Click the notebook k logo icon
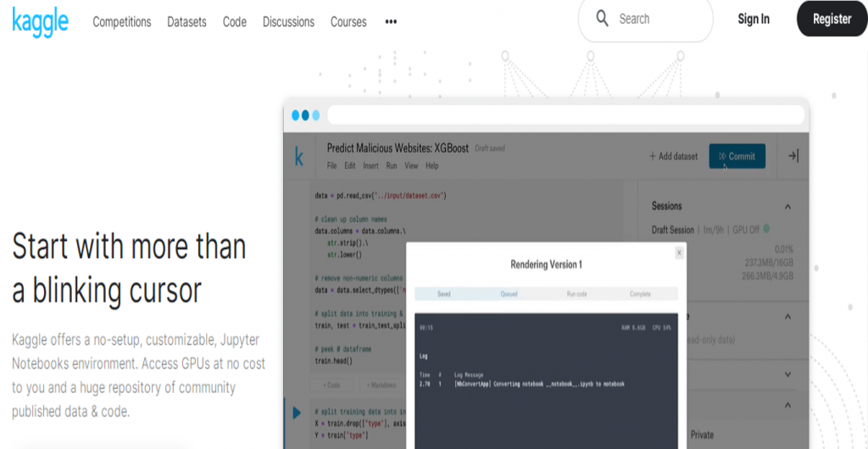868x449 pixels. coord(299,157)
